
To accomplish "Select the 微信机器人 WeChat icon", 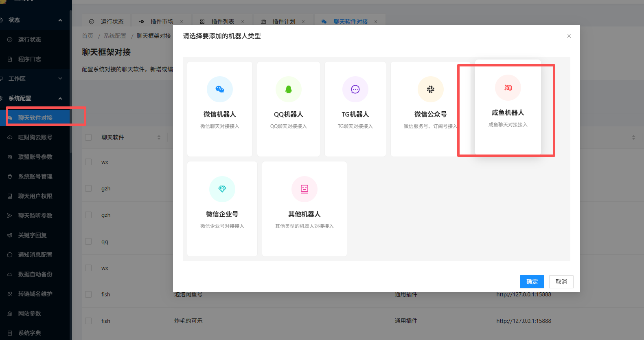I will 220,89.
